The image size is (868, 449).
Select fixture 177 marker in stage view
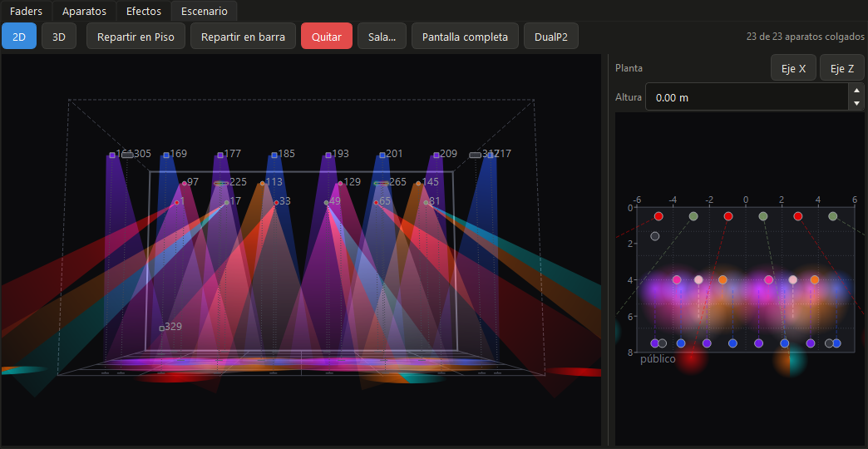point(220,155)
